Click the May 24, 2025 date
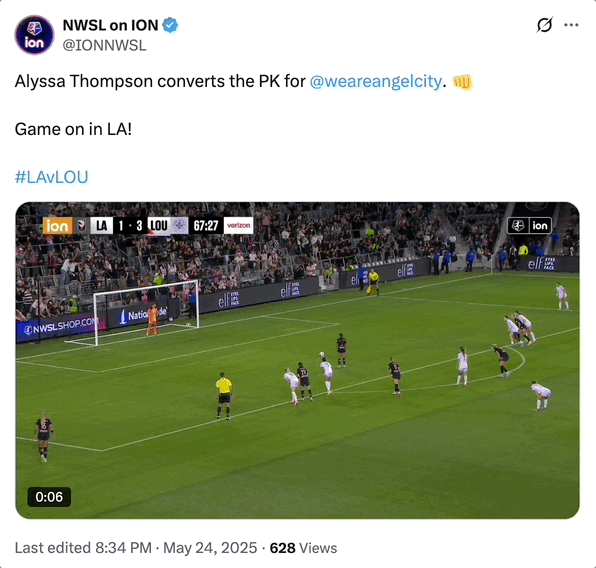The width and height of the screenshot is (596, 568). [x=210, y=548]
